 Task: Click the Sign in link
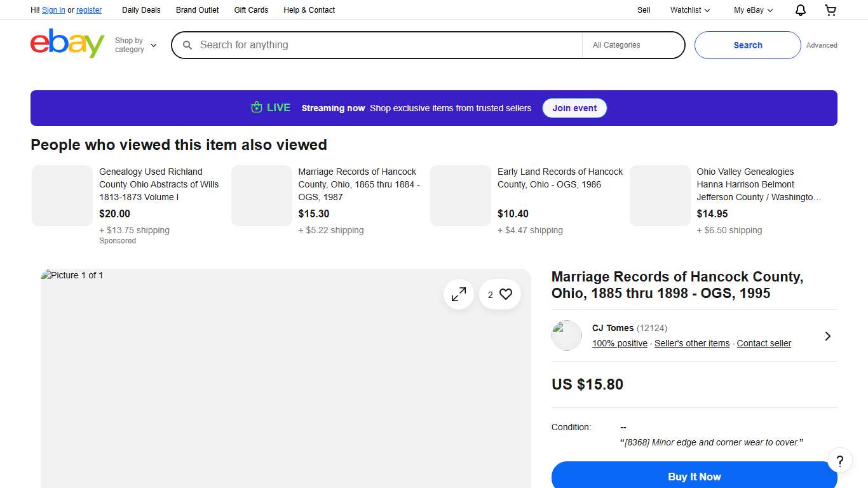[x=53, y=10]
